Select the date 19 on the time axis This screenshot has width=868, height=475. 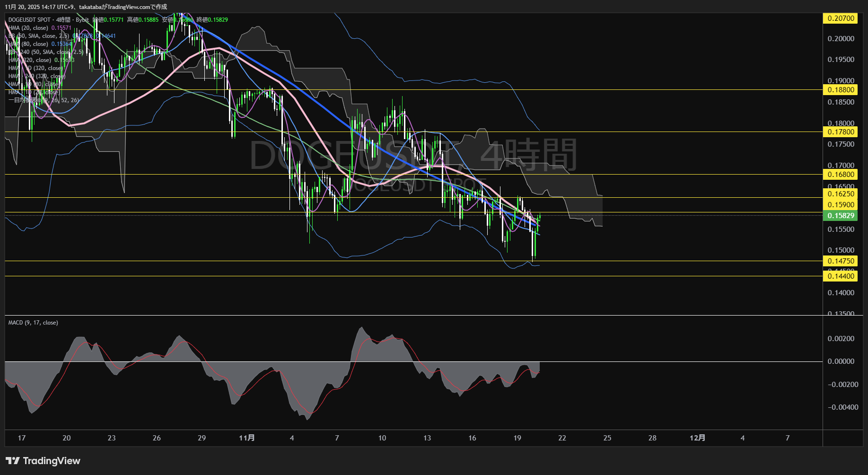point(517,438)
